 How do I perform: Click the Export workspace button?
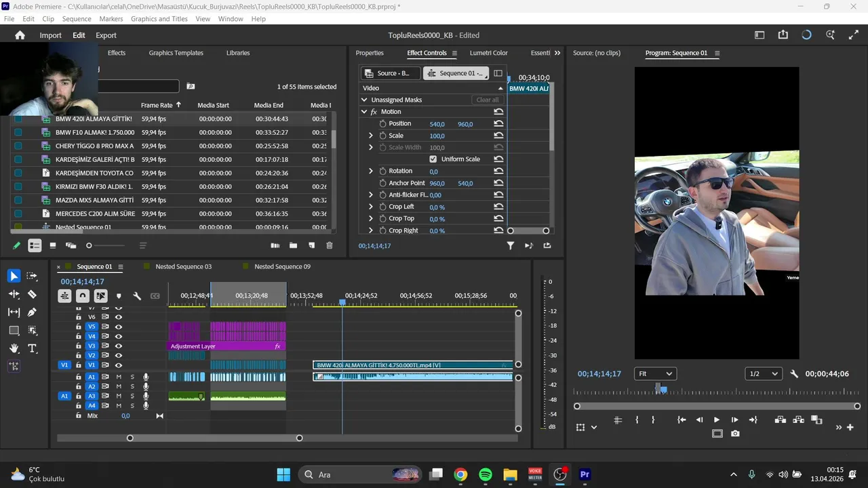tap(106, 35)
